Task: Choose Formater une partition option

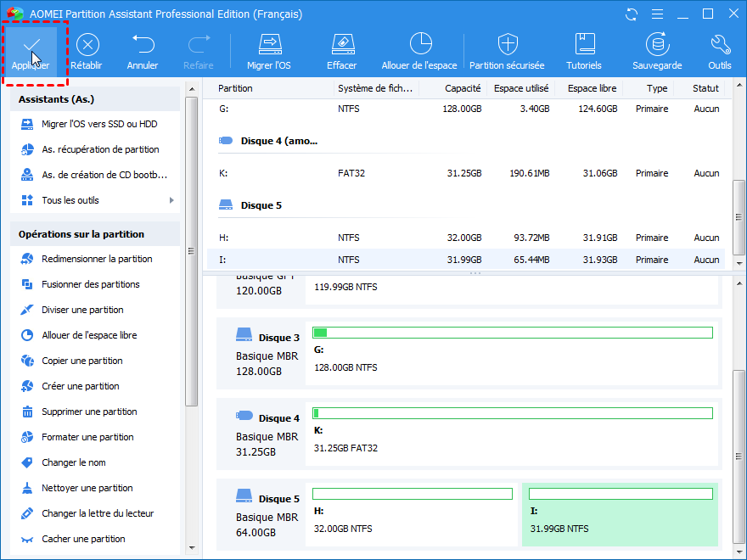Action: [x=87, y=437]
